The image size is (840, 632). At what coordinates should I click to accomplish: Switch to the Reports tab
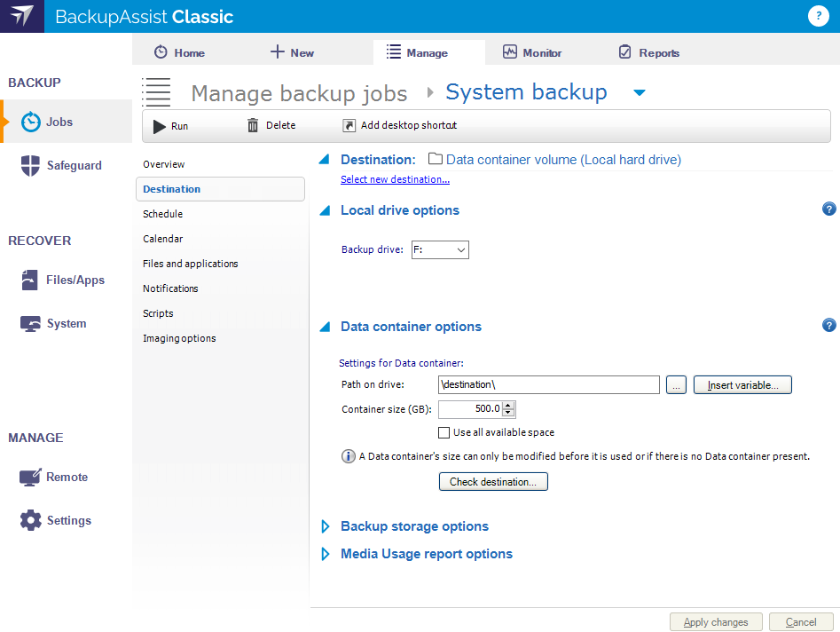(648, 52)
